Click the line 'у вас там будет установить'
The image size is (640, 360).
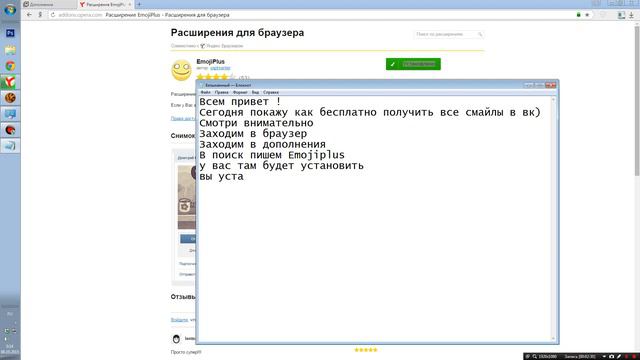(x=281, y=166)
